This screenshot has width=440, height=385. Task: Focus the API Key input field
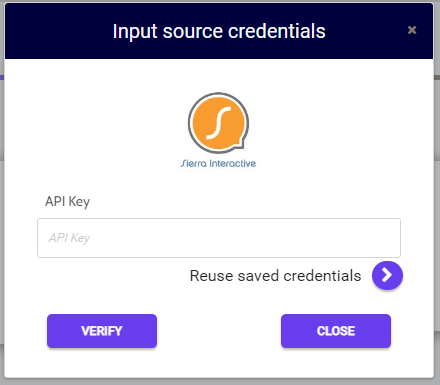click(219, 238)
